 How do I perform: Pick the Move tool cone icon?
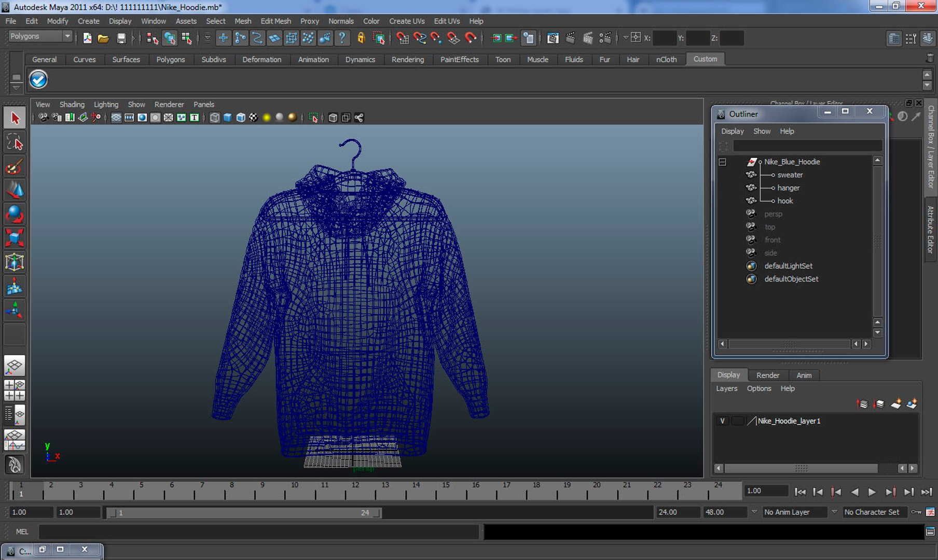click(15, 190)
